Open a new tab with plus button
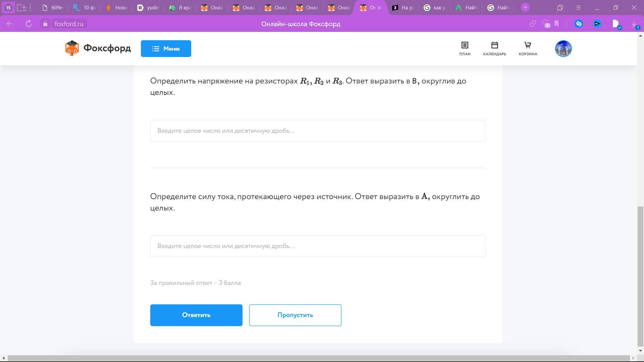 (525, 7)
